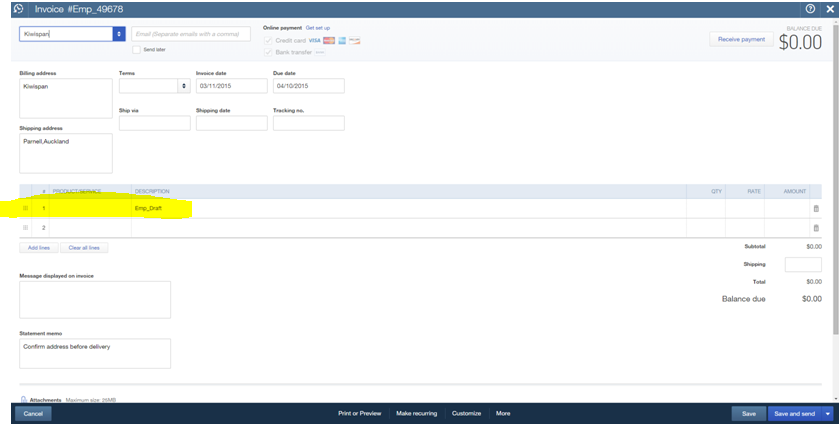Toggle the Bank transfer checkbox
The image size is (839, 433).
[267, 51]
